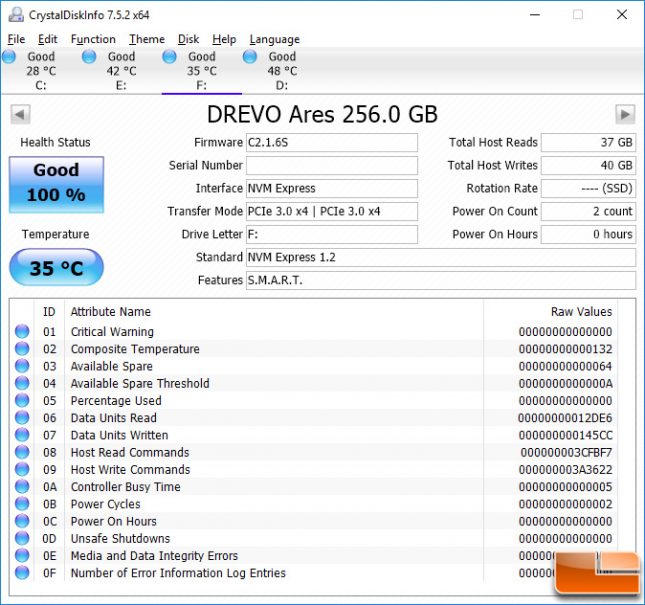The image size is (645, 605).
Task: Select the Composite Temperature attribute name
Action: pyautogui.click(x=135, y=349)
